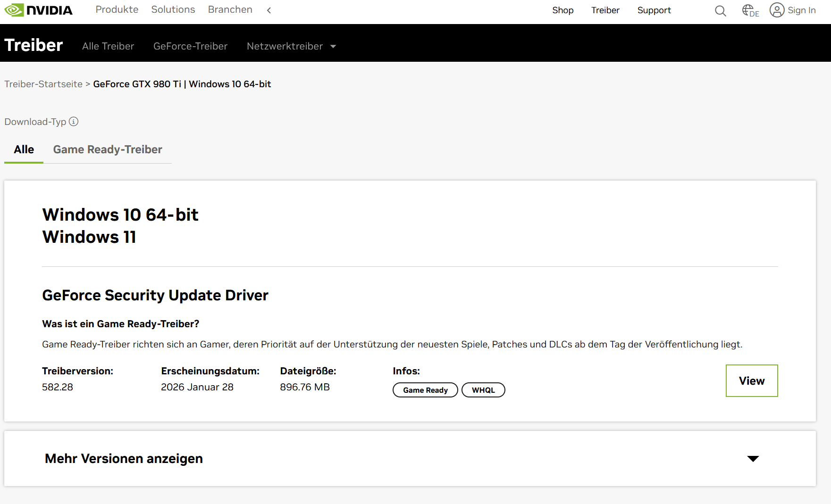The width and height of the screenshot is (831, 504).
Task: Open the Support link
Action: pyautogui.click(x=654, y=10)
